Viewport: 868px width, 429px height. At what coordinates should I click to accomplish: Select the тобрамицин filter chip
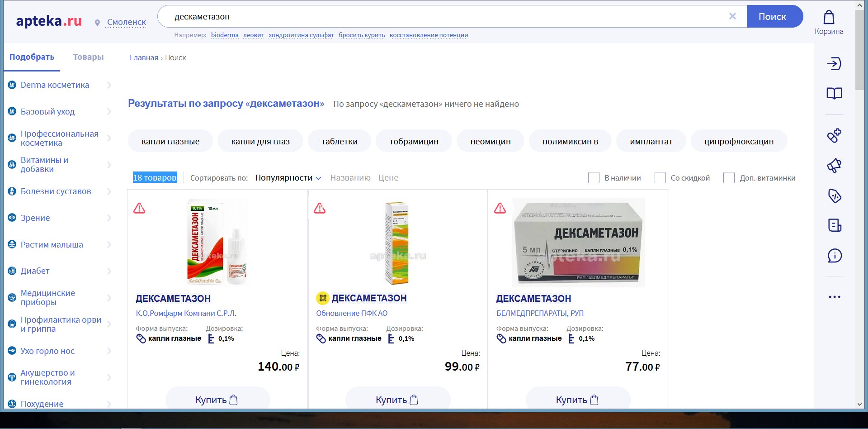tap(414, 141)
